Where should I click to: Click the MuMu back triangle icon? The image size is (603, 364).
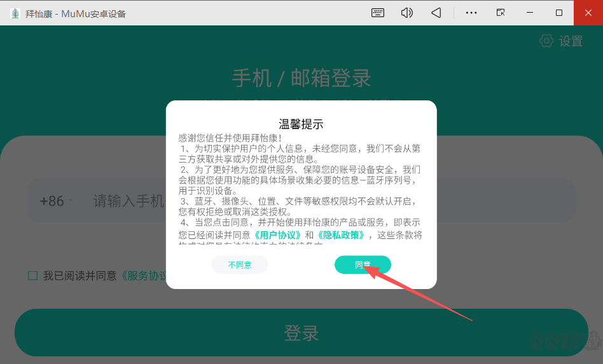(x=436, y=13)
